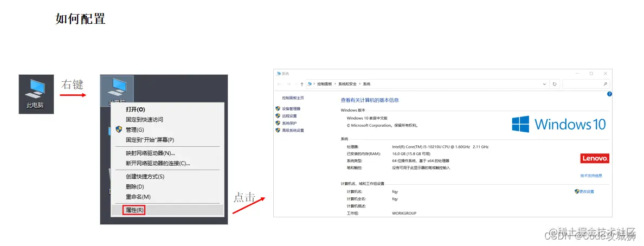Click the fqy value next to 计算机名

395,191
